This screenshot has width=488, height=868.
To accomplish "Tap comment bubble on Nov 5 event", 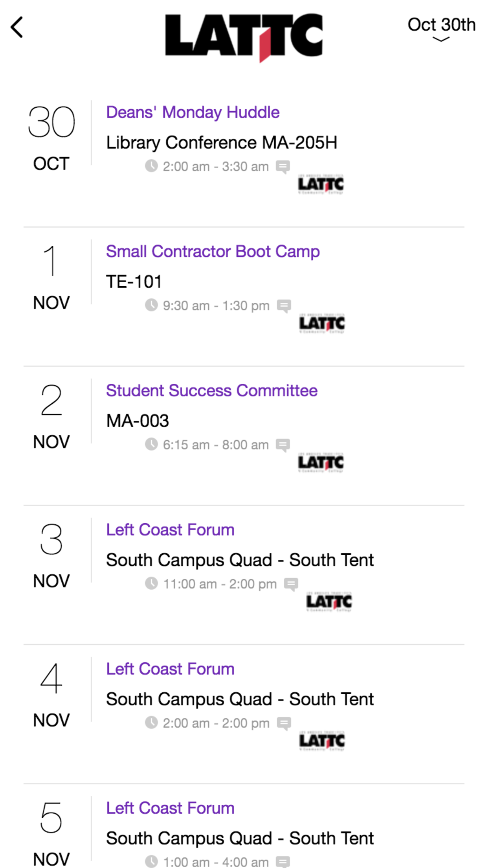I will coord(283,862).
